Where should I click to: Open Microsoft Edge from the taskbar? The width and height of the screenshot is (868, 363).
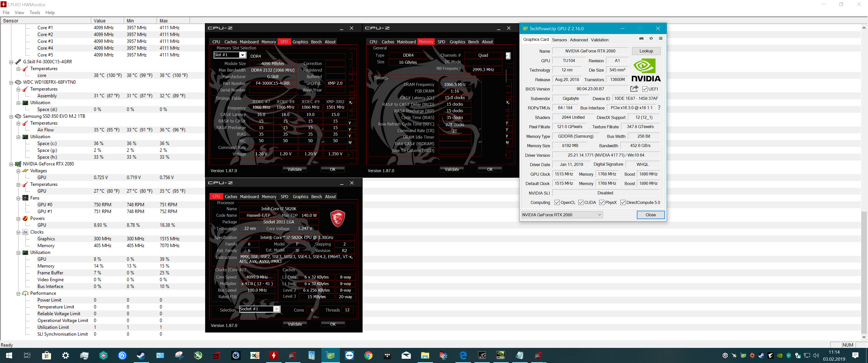[x=463, y=356]
